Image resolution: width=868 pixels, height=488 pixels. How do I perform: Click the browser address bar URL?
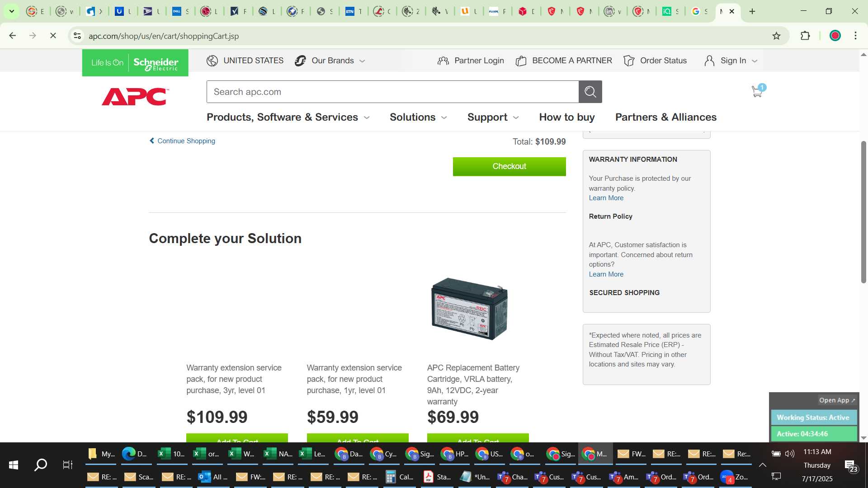[x=164, y=36]
